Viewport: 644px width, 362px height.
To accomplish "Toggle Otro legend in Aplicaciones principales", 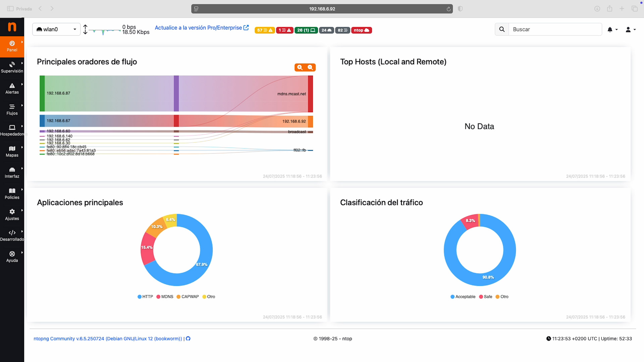I will click(x=209, y=297).
